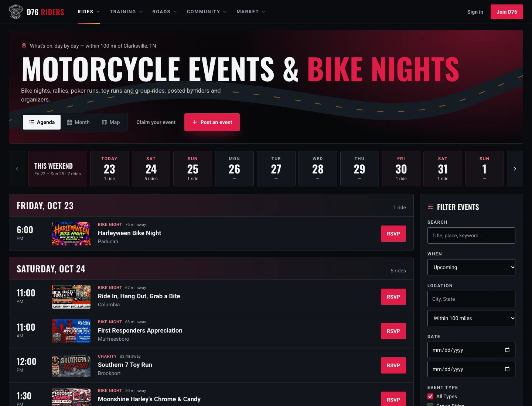Open First Responders Appreciation event title
Viewport: 532px width, 406px height.
coord(140,330)
